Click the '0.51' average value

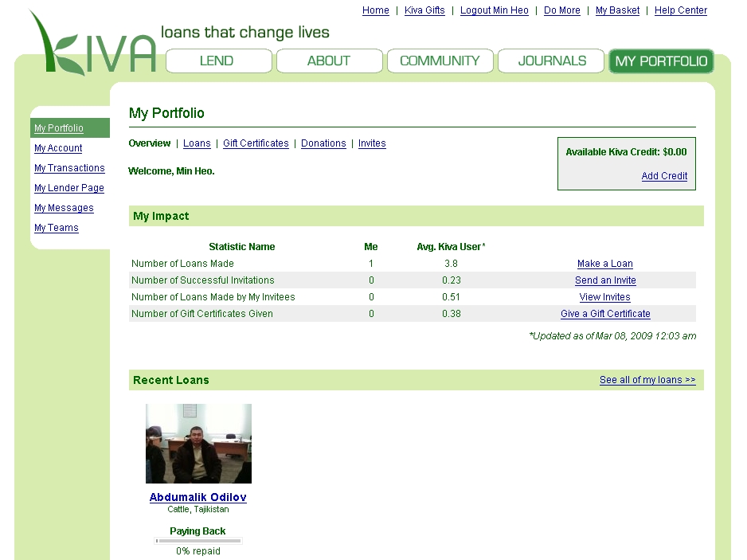(x=451, y=297)
